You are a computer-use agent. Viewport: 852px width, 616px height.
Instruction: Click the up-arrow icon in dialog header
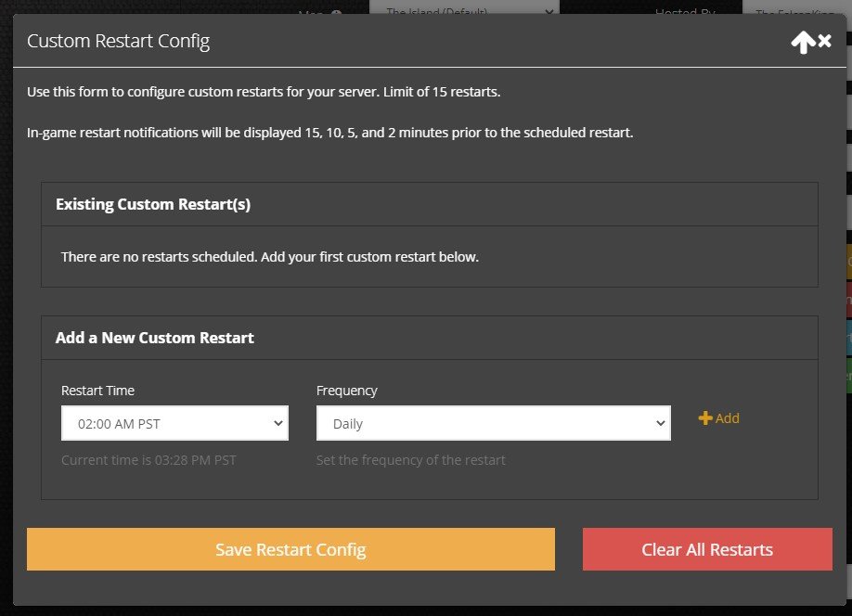pyautogui.click(x=803, y=42)
